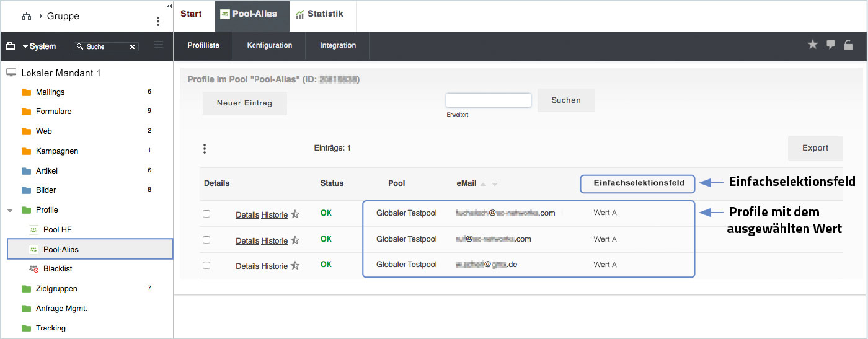
Task: Click the list view icon beside search
Action: point(158,45)
